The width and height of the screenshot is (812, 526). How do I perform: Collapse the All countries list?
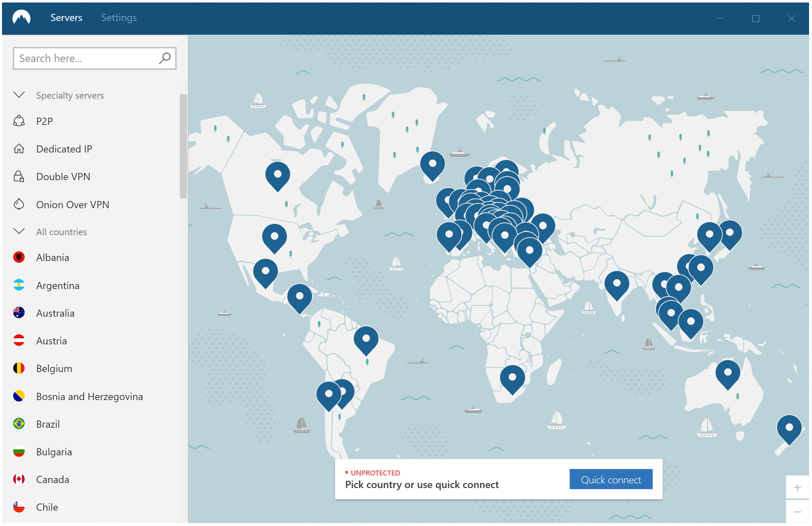19,231
